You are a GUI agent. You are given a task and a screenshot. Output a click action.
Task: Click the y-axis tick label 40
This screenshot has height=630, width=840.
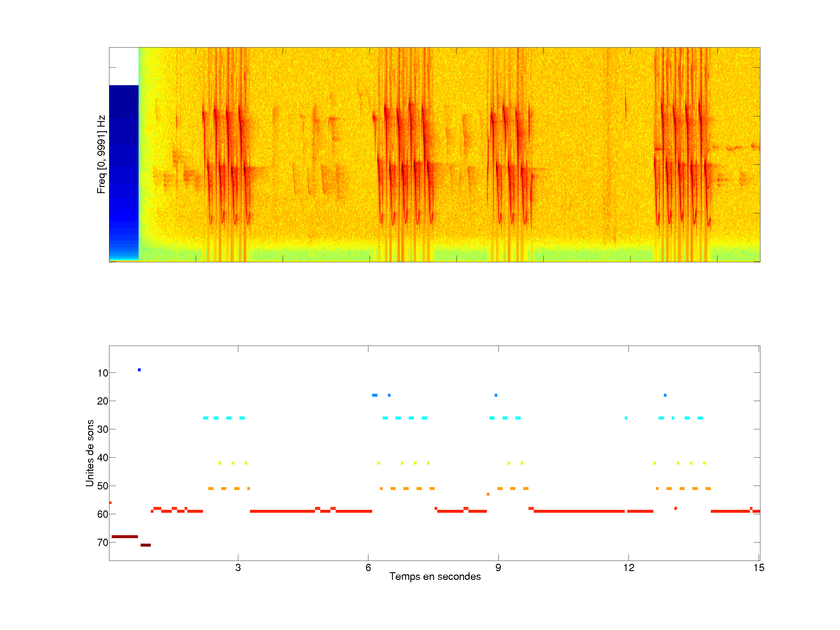(x=103, y=458)
